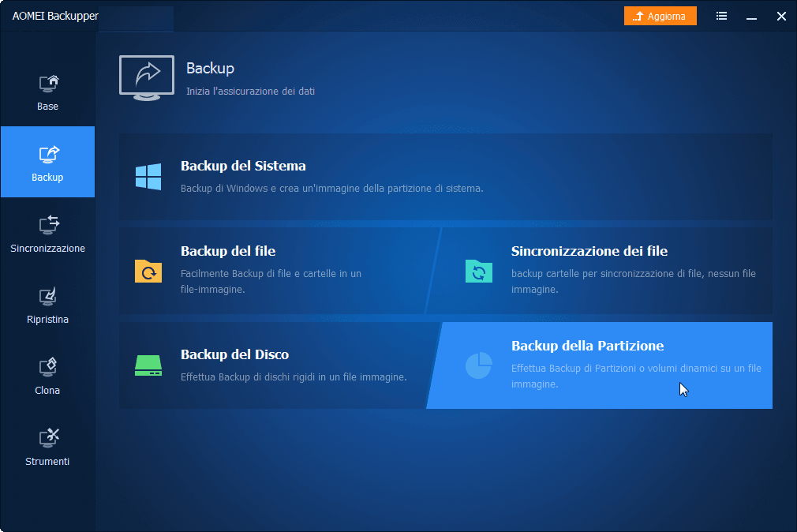Click description 'Facilmente Backup di file e cartelle'
Screen dimensions: 797x532
pyautogui.click(x=271, y=281)
